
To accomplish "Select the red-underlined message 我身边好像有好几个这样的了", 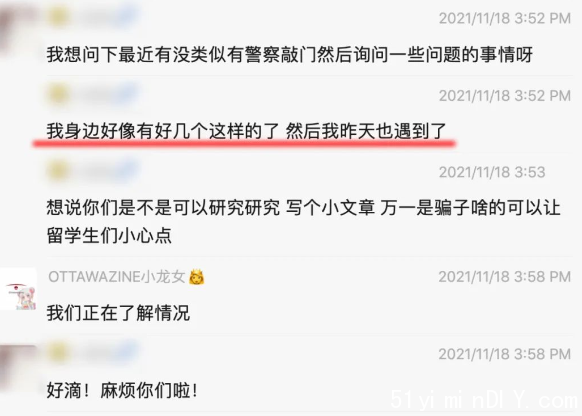I will click(246, 131).
